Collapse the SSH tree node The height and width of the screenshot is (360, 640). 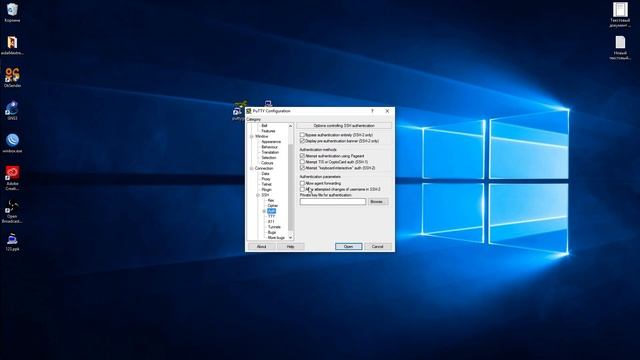(x=258, y=195)
